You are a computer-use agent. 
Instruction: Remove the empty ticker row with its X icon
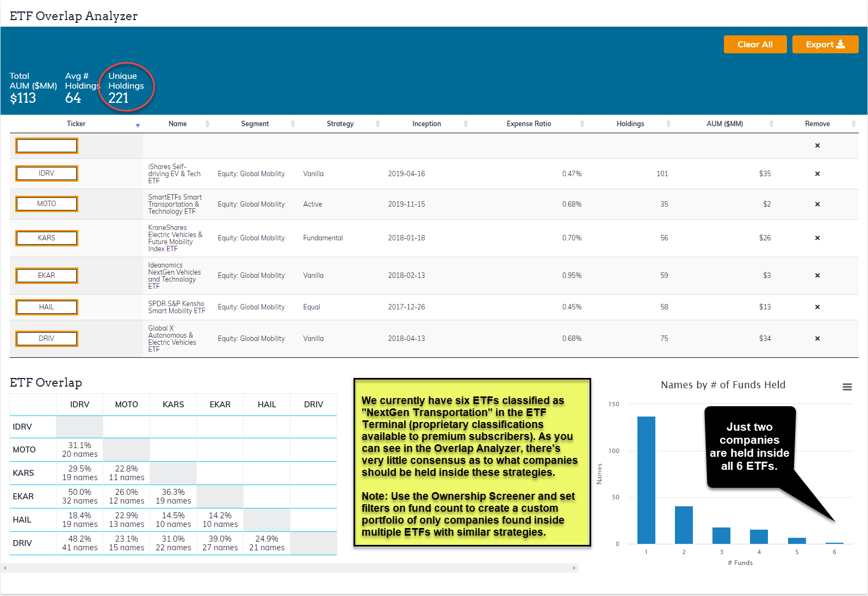(x=817, y=146)
